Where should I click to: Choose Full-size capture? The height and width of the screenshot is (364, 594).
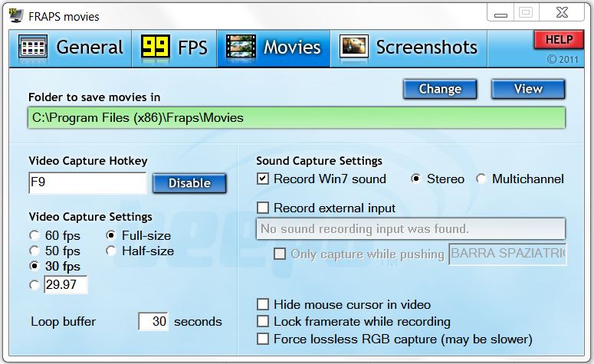click(110, 235)
